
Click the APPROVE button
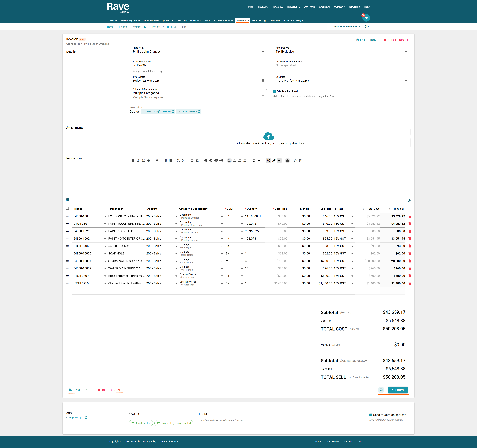pos(398,390)
